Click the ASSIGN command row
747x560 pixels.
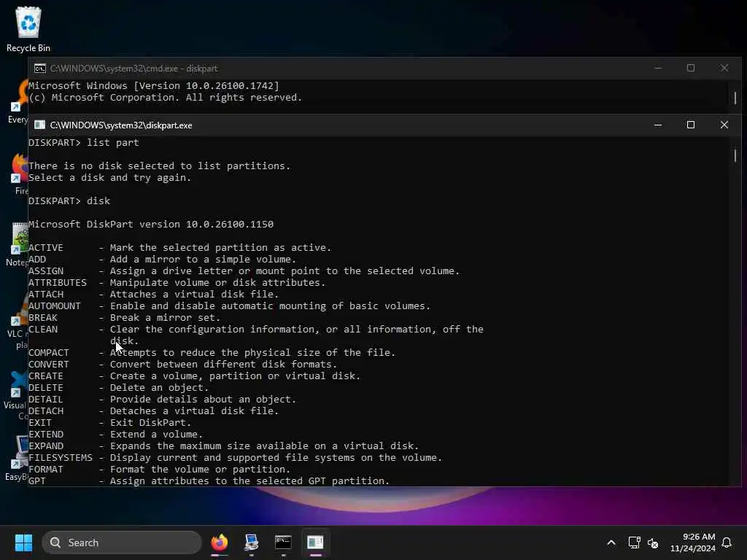point(244,271)
